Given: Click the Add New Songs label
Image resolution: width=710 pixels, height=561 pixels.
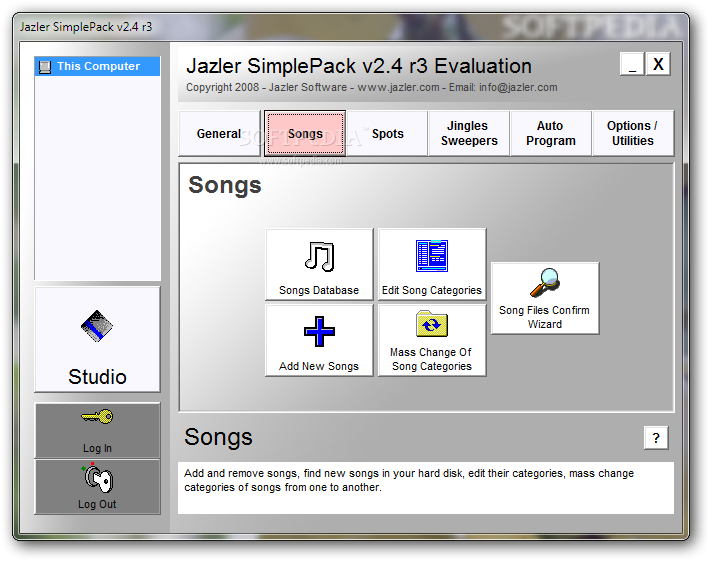Looking at the screenshot, I should click(319, 366).
